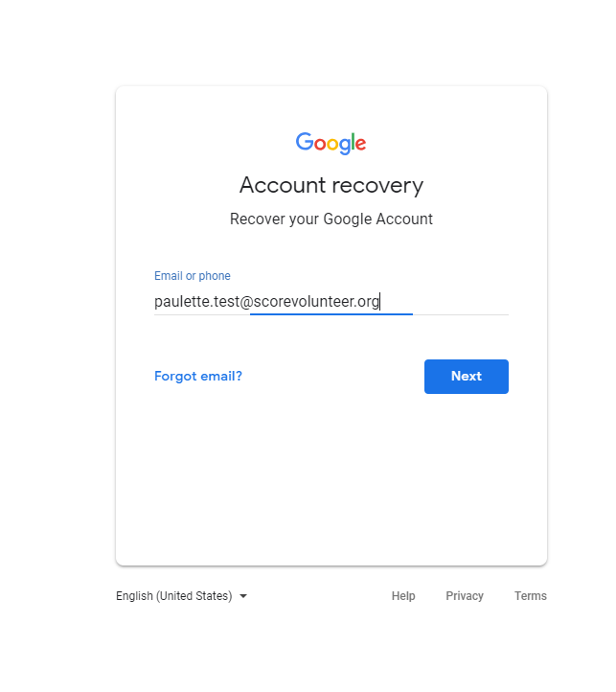The image size is (616, 692).
Task: Focus the Email or phone input field
Action: pyautogui.click(x=331, y=301)
